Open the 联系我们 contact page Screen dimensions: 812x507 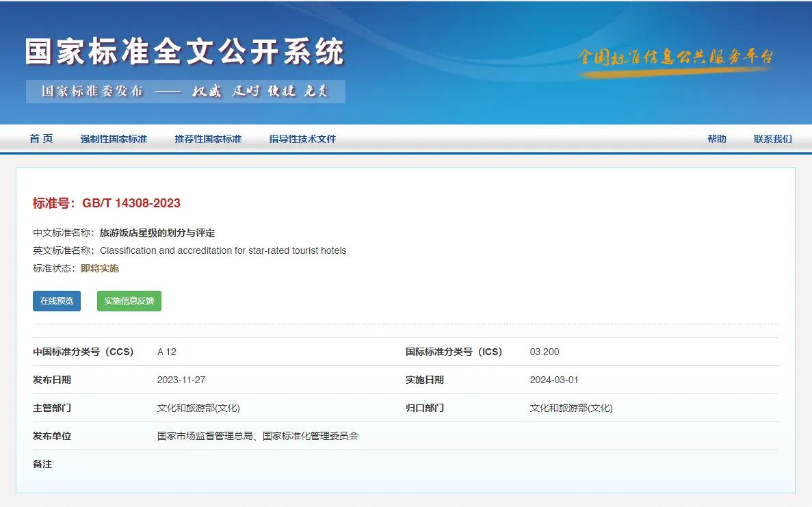(772, 138)
